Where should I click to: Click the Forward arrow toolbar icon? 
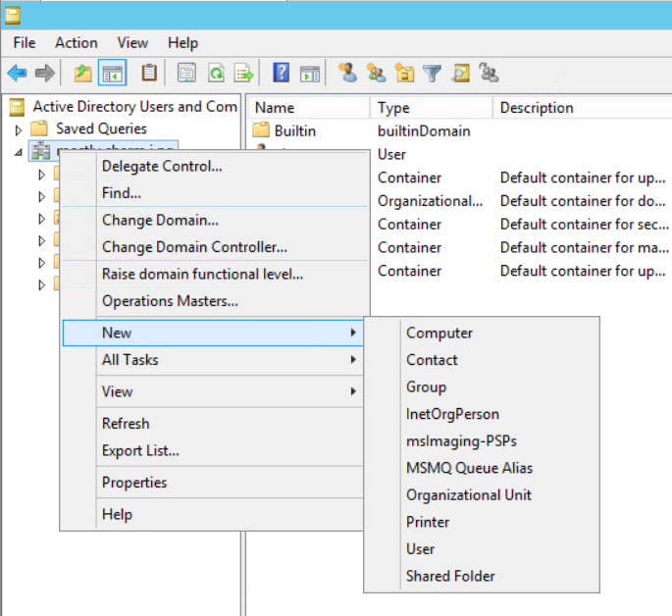[x=45, y=73]
